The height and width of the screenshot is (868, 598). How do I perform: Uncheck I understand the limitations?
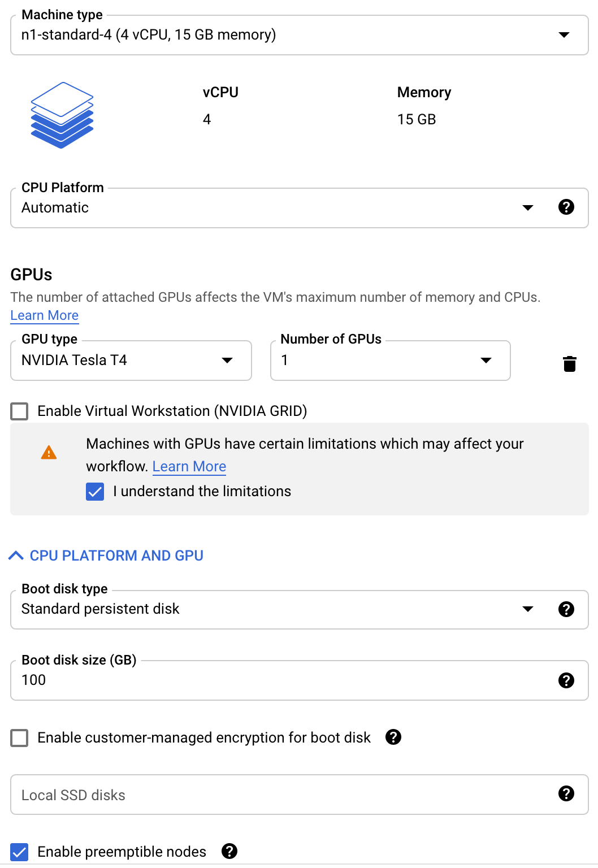coord(95,492)
